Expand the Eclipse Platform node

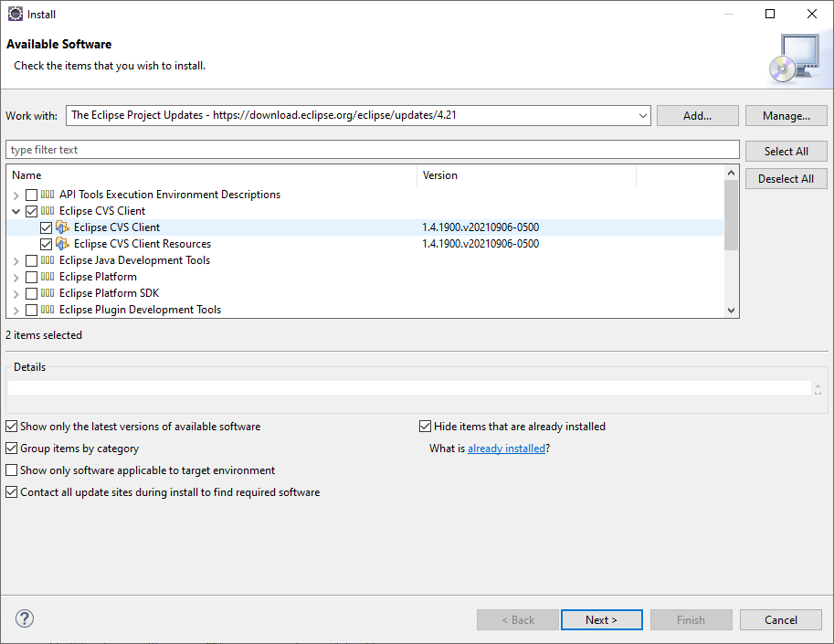tap(16, 278)
